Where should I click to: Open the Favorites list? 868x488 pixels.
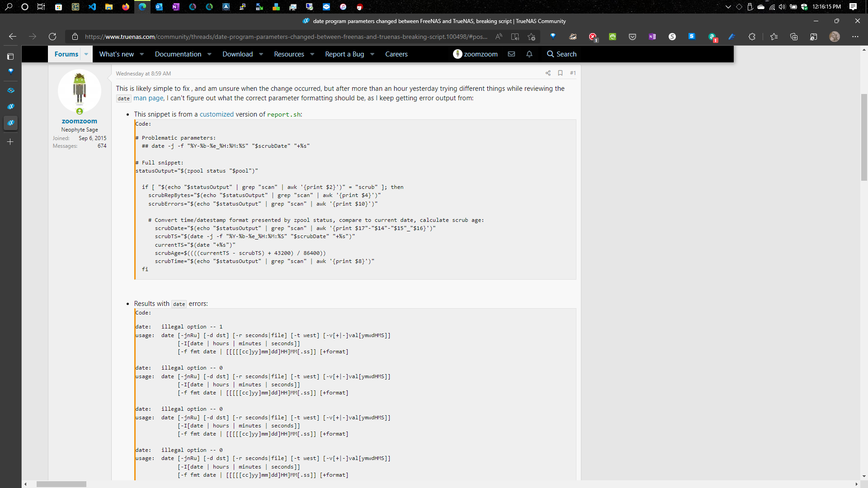774,37
